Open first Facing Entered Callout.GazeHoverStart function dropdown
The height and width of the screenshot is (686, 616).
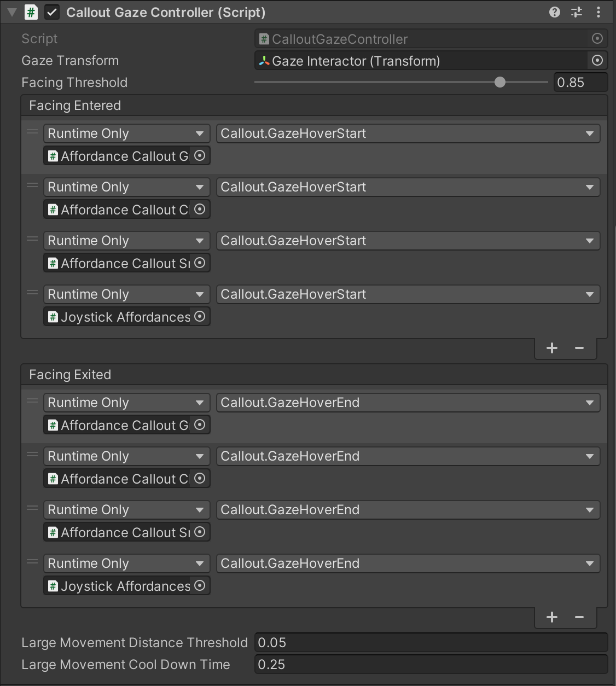coord(408,133)
